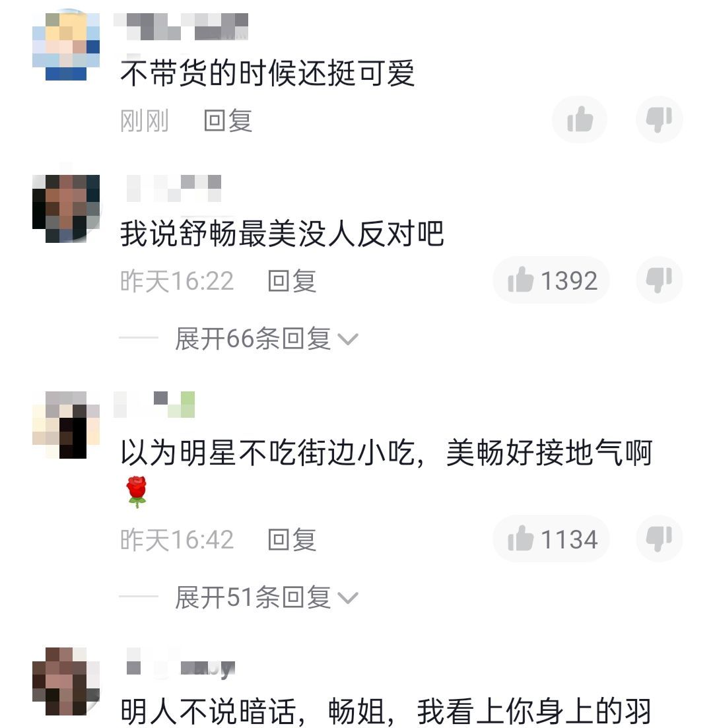Open username above 我说舒畅最美 comment

[x=174, y=188]
